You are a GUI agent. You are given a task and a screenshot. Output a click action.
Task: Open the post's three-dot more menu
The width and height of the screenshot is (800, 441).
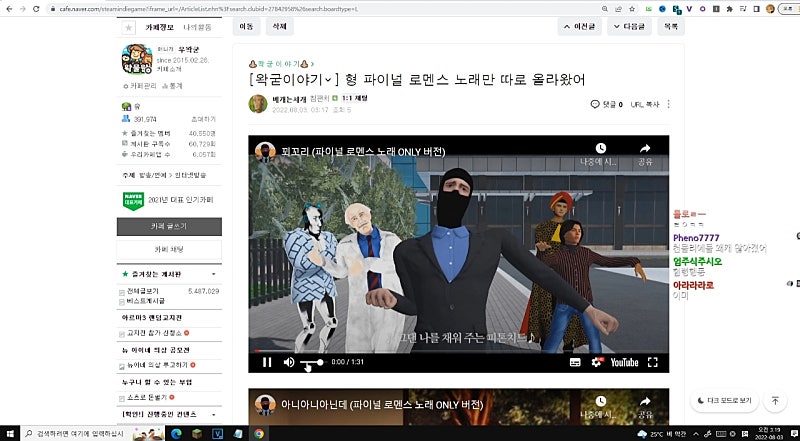pos(669,104)
